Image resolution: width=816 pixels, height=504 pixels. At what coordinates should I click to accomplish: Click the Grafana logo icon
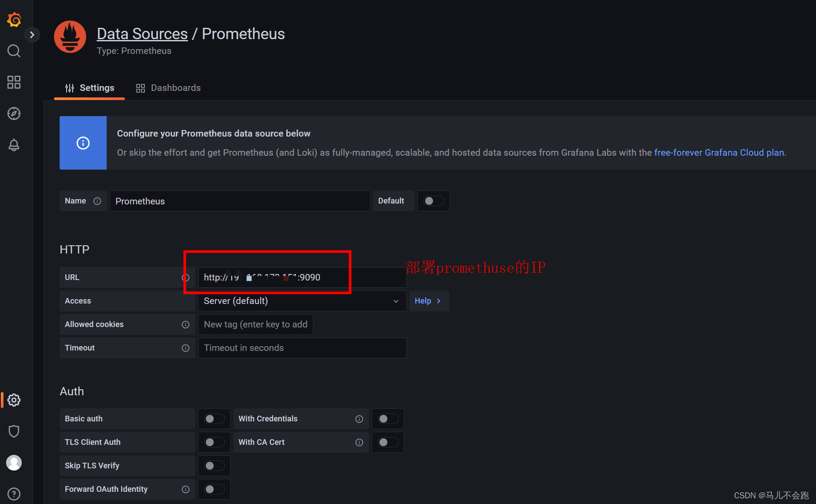tap(14, 20)
